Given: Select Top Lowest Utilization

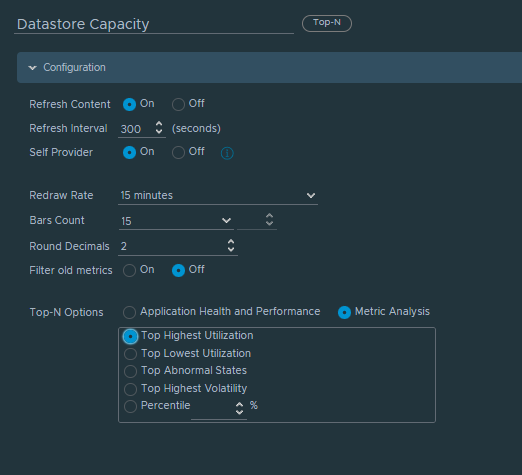Looking at the screenshot, I should click(130, 354).
